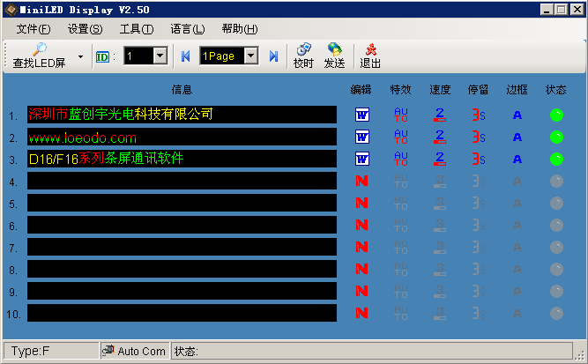The height and width of the screenshot is (364, 588).
Task: Click the 退出 exit button
Action: pyautogui.click(x=370, y=56)
